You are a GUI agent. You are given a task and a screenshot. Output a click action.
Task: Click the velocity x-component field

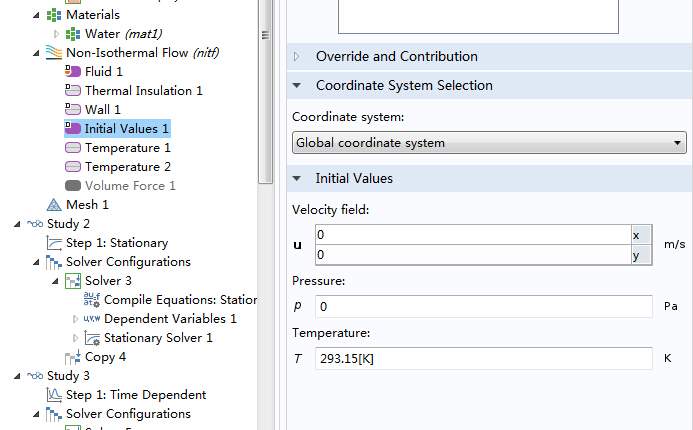(x=471, y=235)
